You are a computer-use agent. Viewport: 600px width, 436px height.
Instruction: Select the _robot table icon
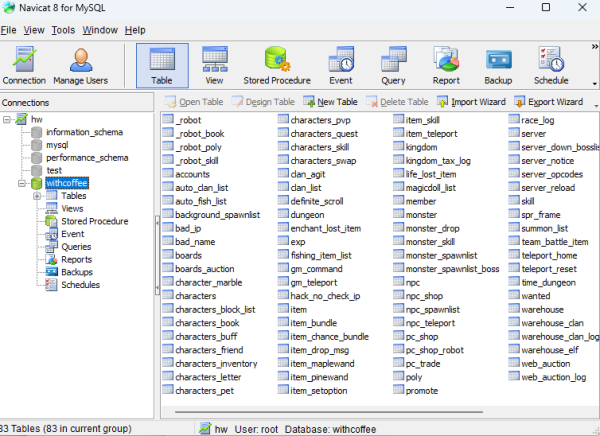168,119
